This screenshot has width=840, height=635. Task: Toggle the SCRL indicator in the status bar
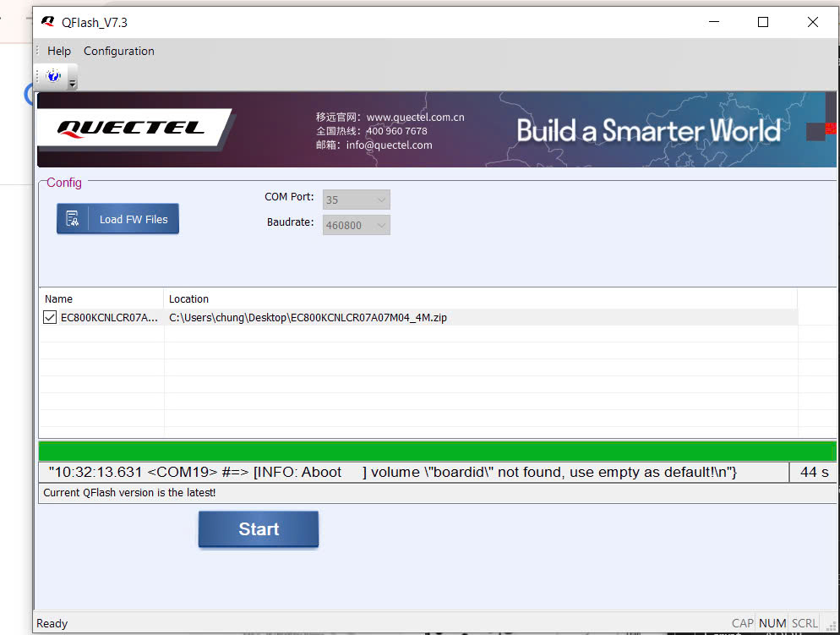pyautogui.click(x=804, y=622)
